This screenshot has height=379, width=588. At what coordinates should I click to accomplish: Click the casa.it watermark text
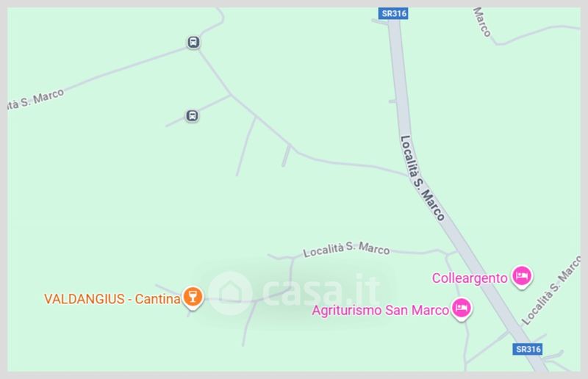322,291
